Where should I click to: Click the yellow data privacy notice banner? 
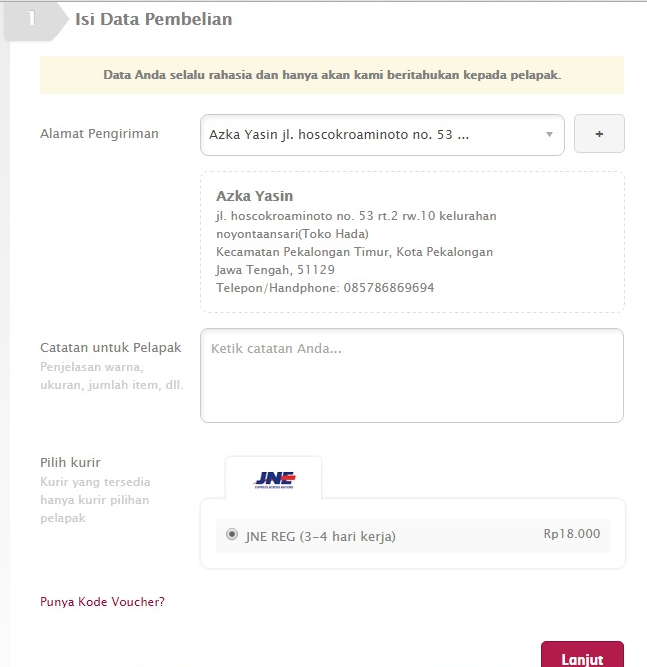coord(332,75)
